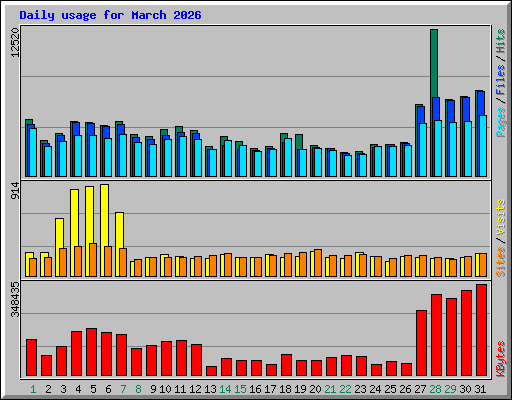Click the green hits bar for day 19
The width and height of the screenshot is (512, 400).
click(x=299, y=142)
